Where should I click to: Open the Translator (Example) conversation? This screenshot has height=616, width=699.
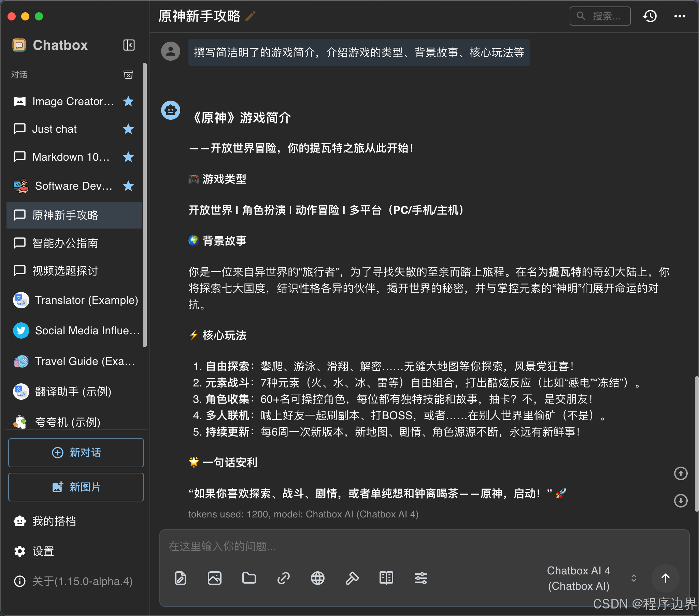(x=74, y=300)
